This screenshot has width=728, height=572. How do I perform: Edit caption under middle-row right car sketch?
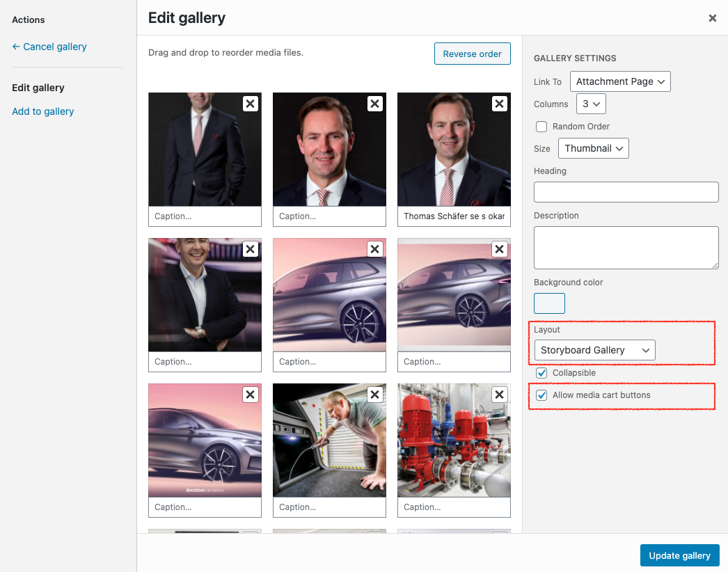tap(454, 362)
